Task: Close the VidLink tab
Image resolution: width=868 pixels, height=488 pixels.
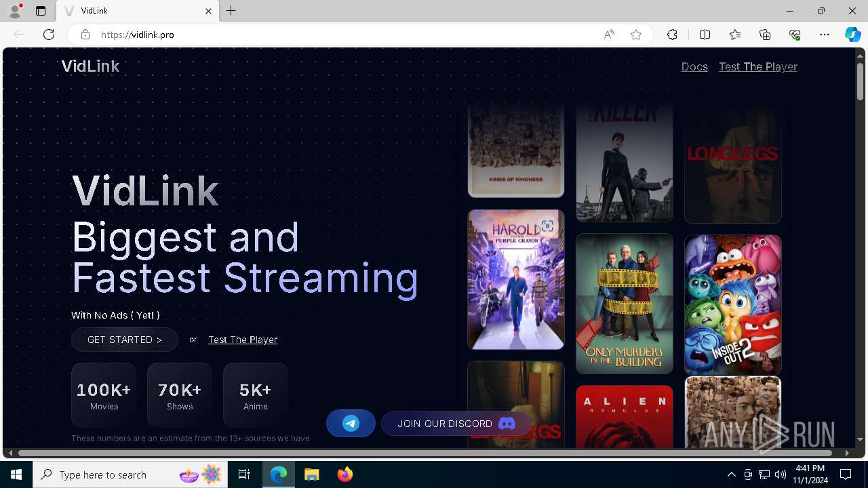Action: click(208, 11)
